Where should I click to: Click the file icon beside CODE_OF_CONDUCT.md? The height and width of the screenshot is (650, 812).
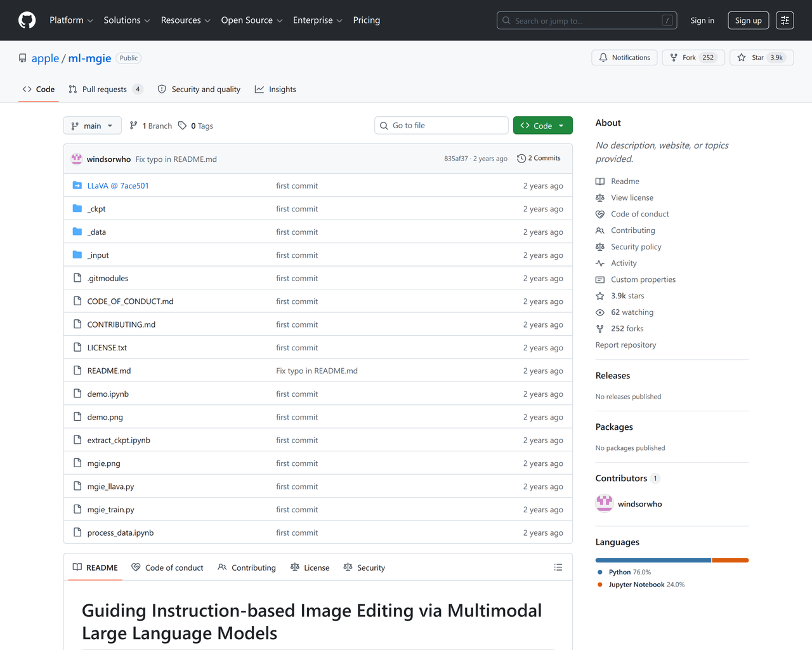(77, 302)
